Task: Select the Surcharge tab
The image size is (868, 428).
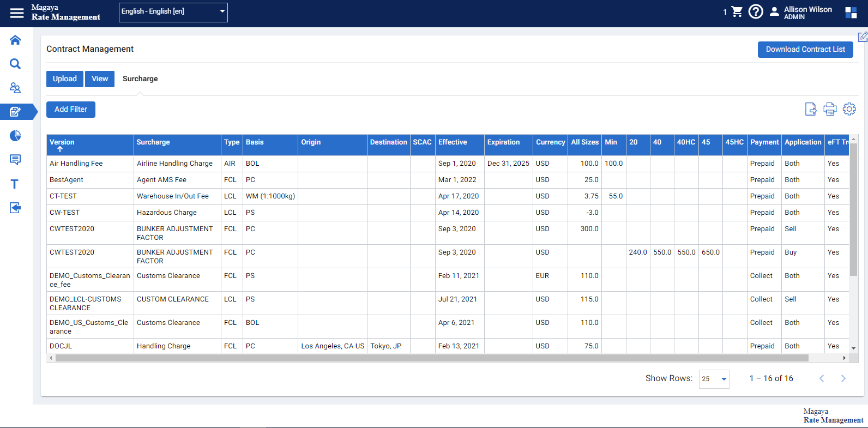Action: [140, 79]
